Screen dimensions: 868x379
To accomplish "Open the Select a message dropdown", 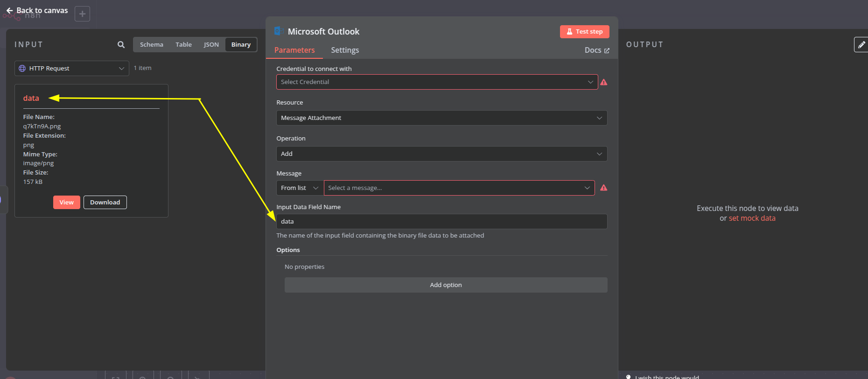I will [459, 188].
